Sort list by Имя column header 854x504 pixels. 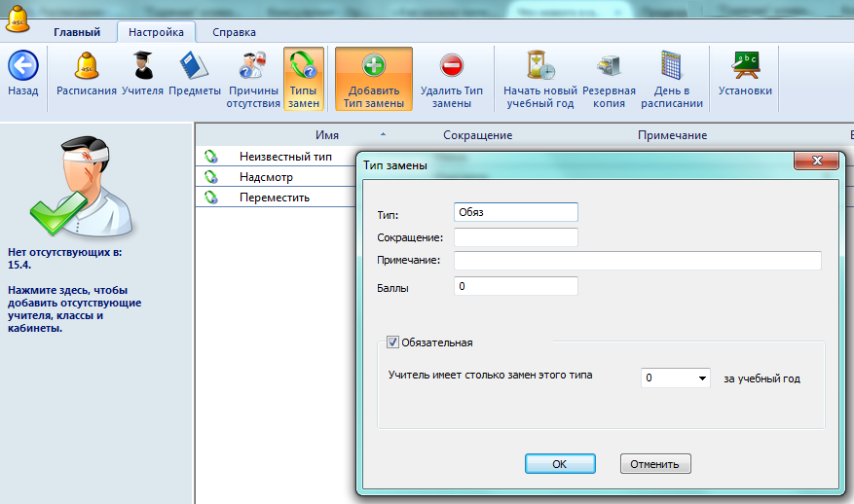point(327,135)
